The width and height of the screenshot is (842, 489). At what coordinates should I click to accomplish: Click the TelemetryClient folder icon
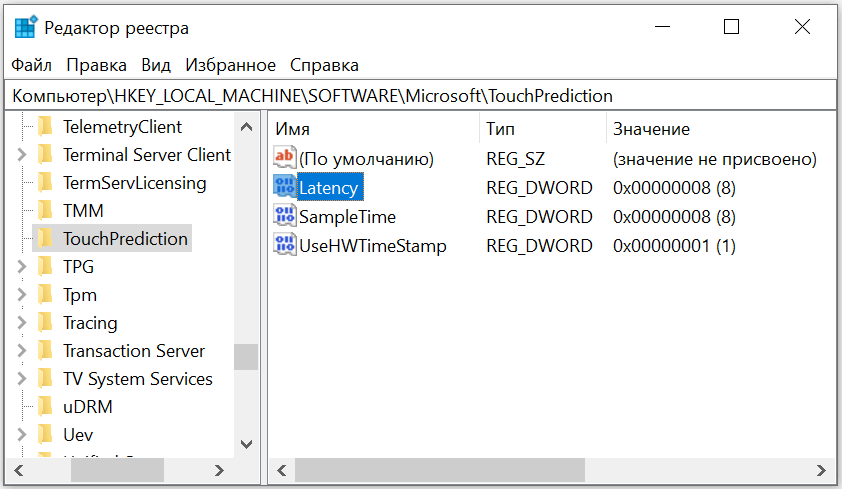coord(46,127)
